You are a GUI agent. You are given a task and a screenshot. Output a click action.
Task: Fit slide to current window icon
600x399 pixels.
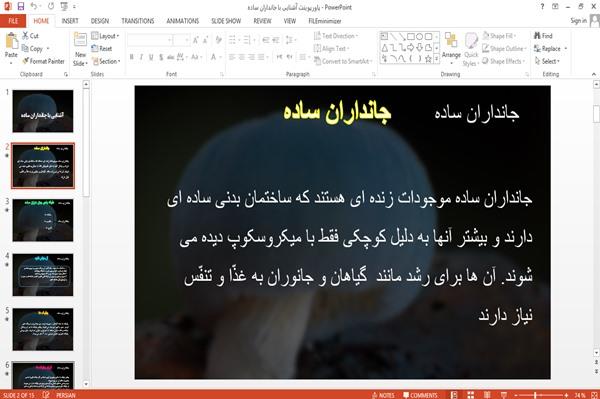594,395
